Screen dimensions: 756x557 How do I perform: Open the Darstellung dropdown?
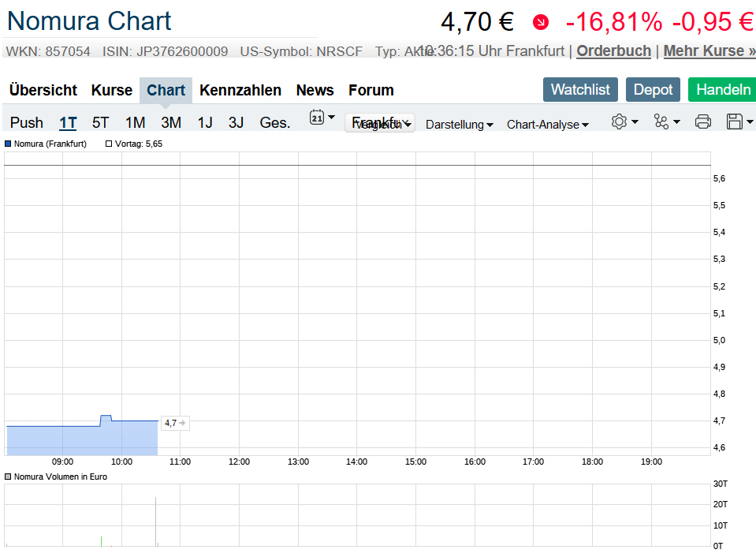coord(459,125)
